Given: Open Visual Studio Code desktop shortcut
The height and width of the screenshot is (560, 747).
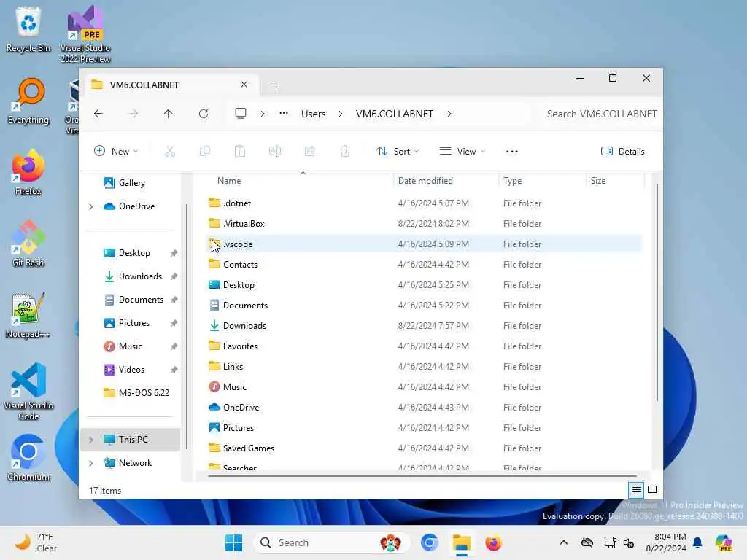Looking at the screenshot, I should point(28,392).
